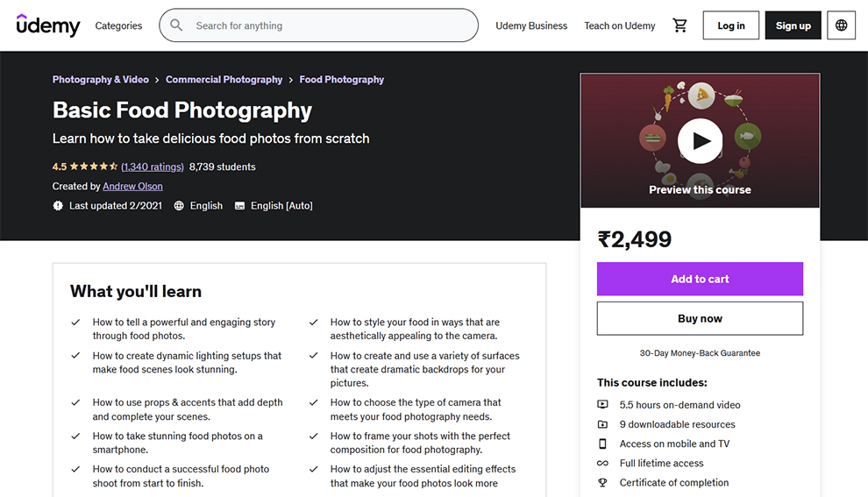Go to Commercial Photography breadcrumb
Image resolution: width=868 pixels, height=497 pixels.
[x=224, y=80]
